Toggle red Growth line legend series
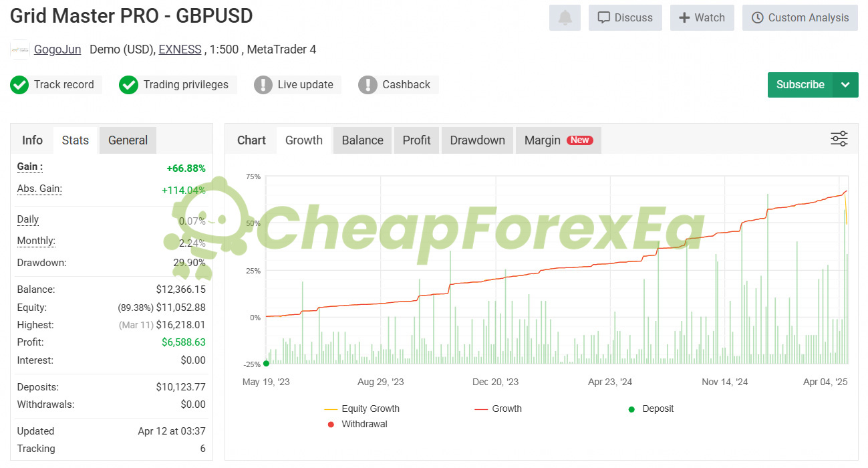This screenshot has width=868, height=468. tap(498, 408)
